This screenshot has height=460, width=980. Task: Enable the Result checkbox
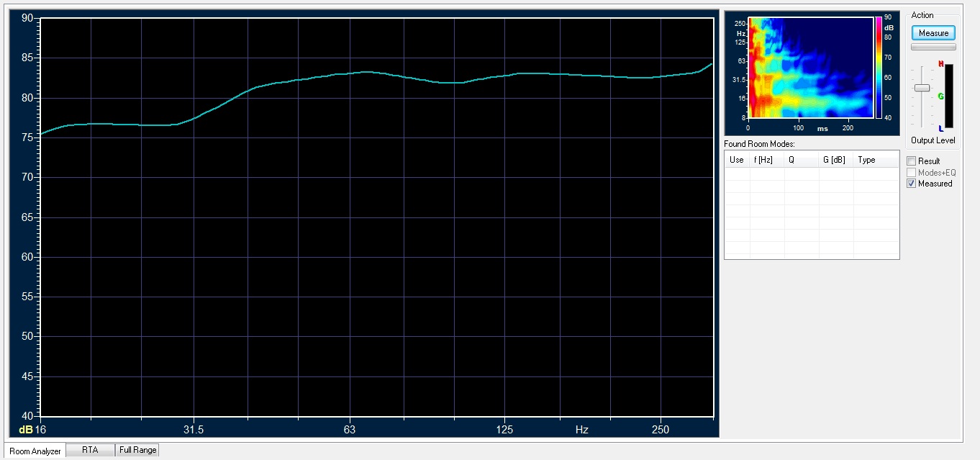pyautogui.click(x=911, y=161)
